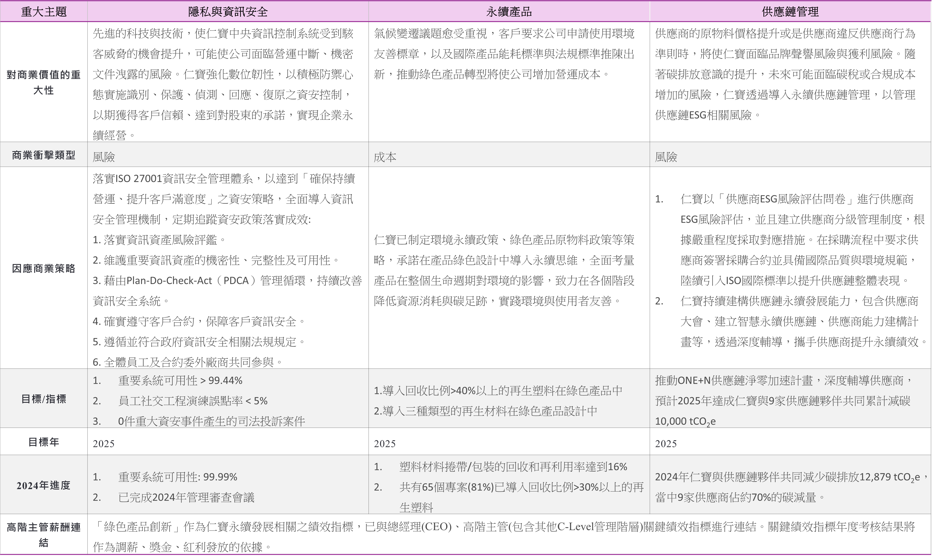Click the line 仁寶已制定環境永續政策
The height and width of the screenshot is (560, 932).
tap(504, 240)
